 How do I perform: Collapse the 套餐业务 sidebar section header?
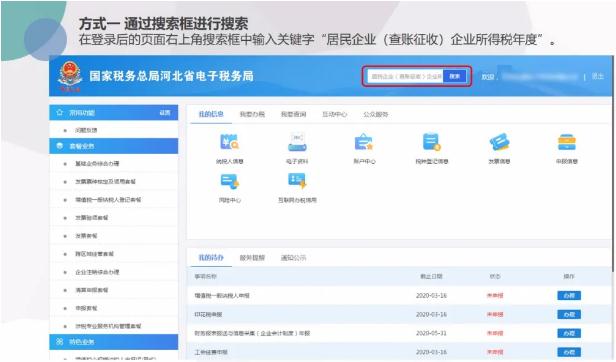coord(114,146)
